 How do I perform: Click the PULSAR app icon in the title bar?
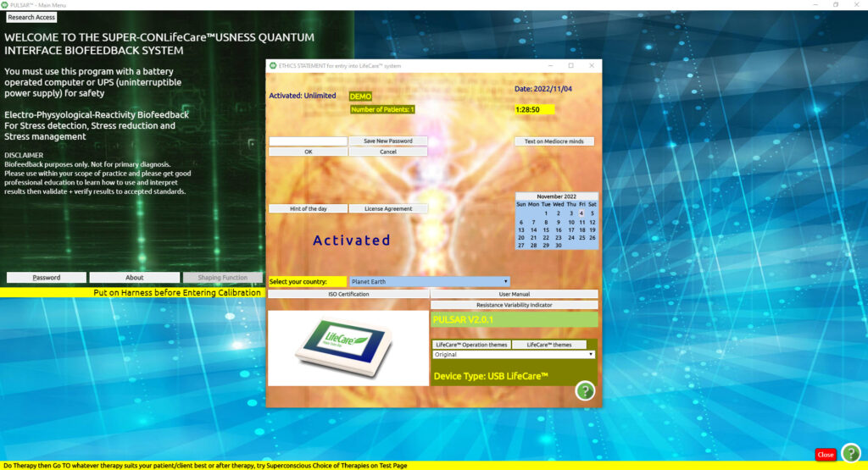pos(5,5)
